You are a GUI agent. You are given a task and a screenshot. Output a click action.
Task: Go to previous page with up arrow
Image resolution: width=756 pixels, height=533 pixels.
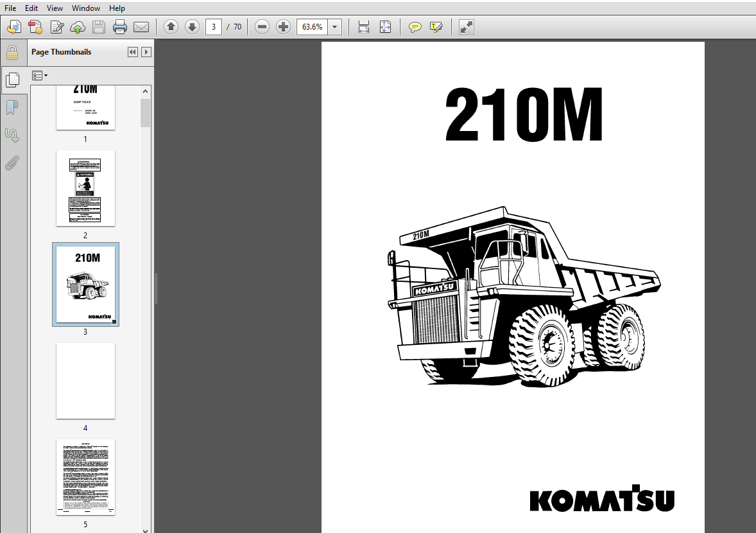pyautogui.click(x=171, y=27)
